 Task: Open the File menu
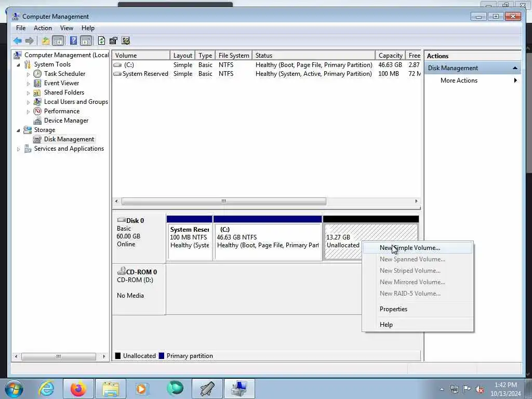(21, 28)
